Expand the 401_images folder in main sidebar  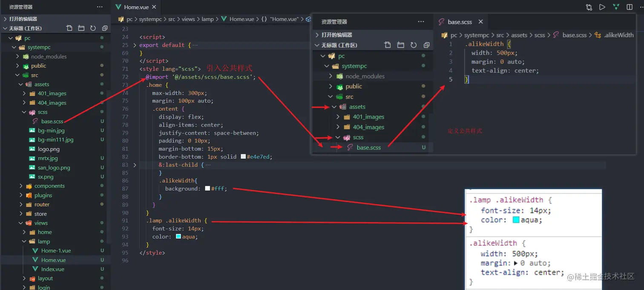tap(24, 94)
